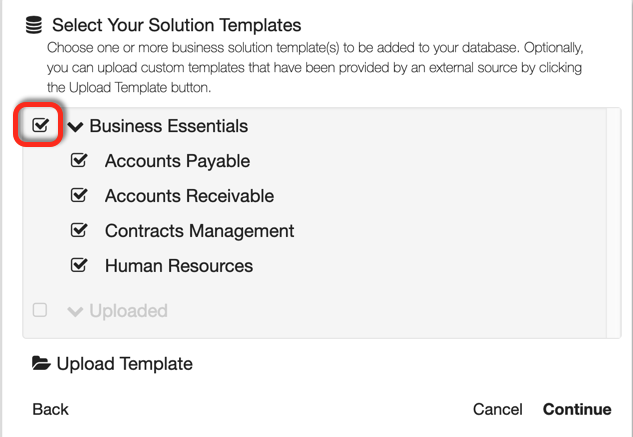This screenshot has width=633, height=437.
Task: Click the Uploaded group label
Action: (128, 311)
